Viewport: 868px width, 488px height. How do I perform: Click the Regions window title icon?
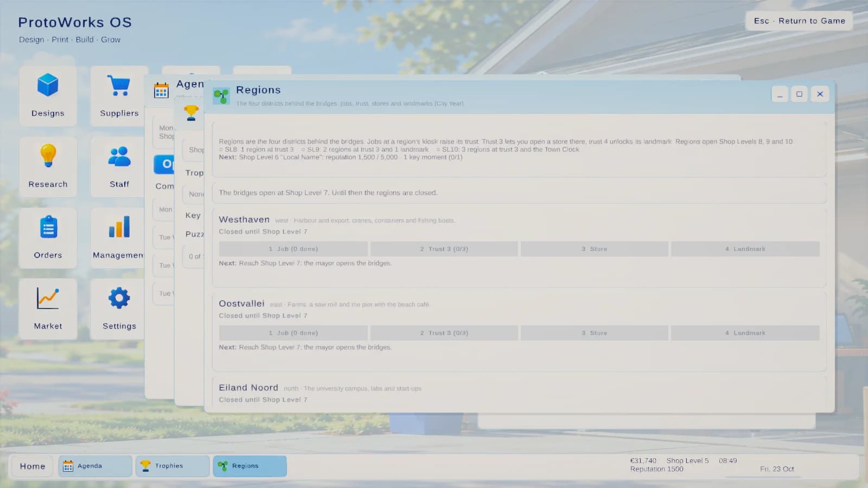(221, 96)
